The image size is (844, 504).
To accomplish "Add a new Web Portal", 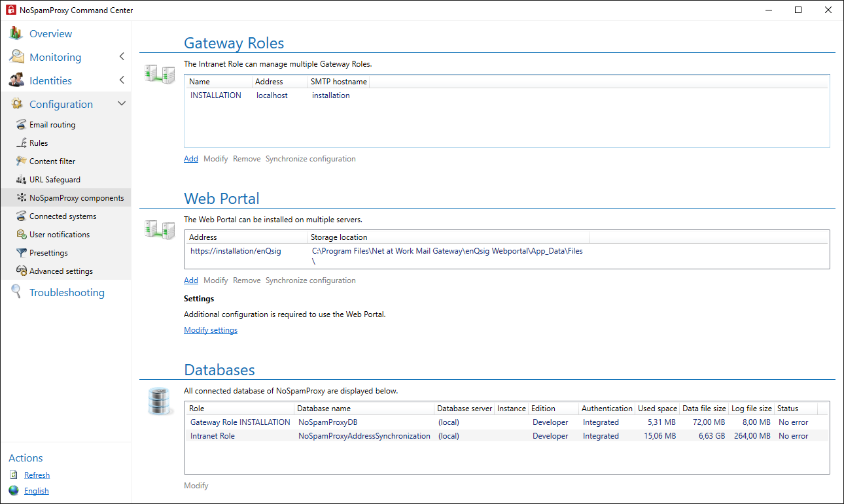I will click(191, 280).
